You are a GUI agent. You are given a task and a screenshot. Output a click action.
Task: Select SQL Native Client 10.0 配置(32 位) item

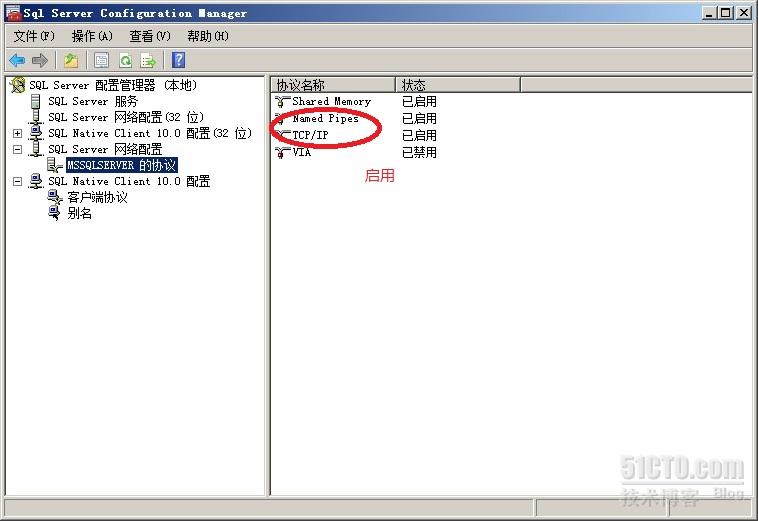(x=150, y=133)
